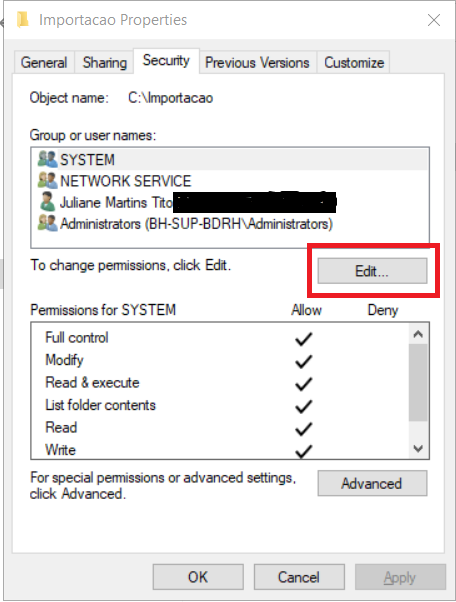Click the permissions list scrollbar thumb

click(x=418, y=382)
